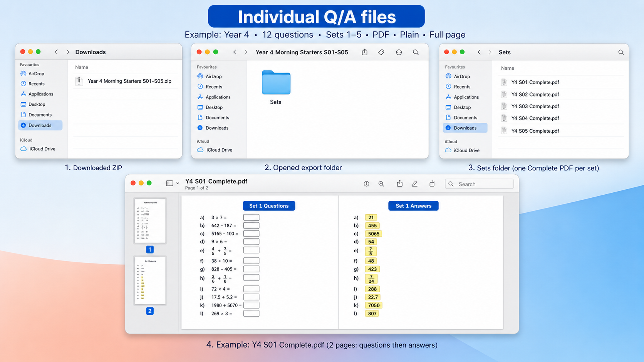
Task: Go back in the Downloads window
Action: tap(56, 52)
